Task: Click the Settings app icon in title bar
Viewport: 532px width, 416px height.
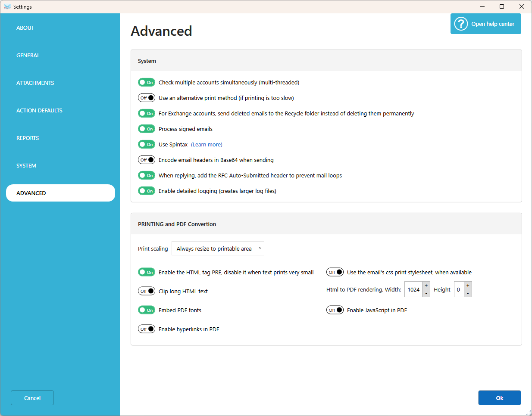Action: 7,6
